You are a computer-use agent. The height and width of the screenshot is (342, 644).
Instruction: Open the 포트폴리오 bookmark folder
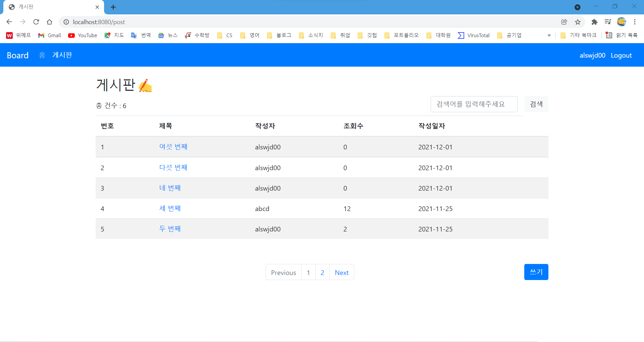(x=401, y=35)
